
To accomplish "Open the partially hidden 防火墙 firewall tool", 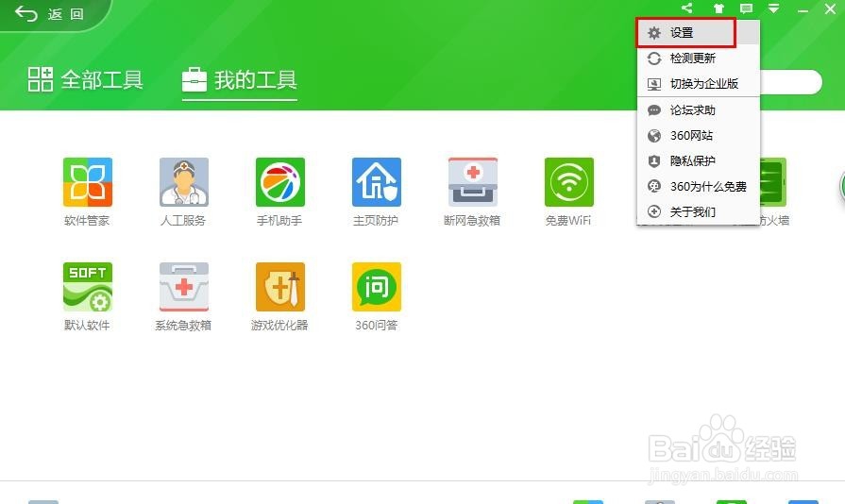I will pyautogui.click(x=774, y=182).
